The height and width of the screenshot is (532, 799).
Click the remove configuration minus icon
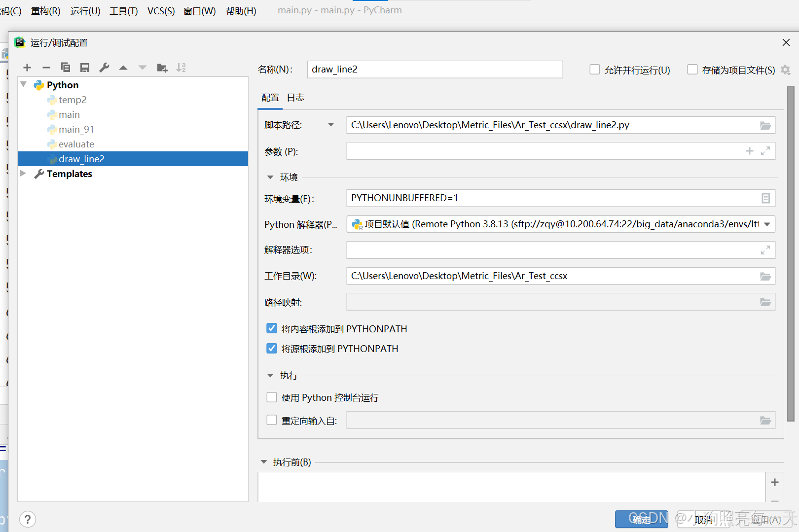coord(46,68)
